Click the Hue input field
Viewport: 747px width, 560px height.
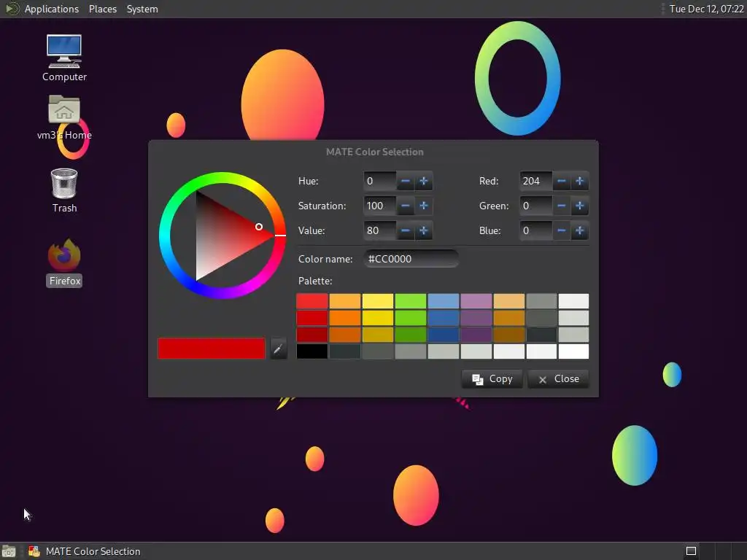(379, 182)
